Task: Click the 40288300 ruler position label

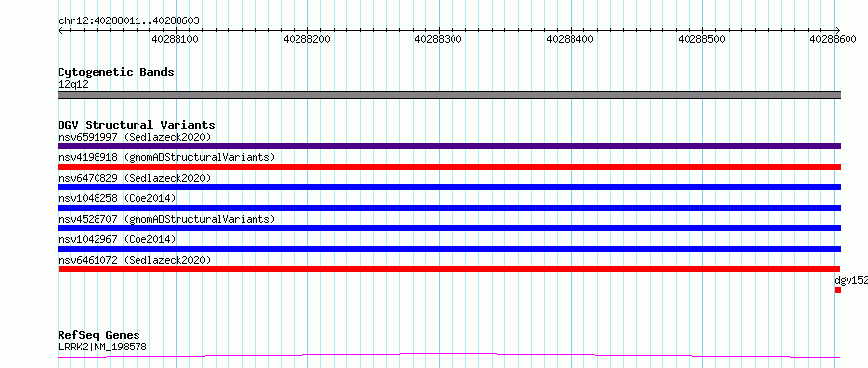Action: [439, 39]
